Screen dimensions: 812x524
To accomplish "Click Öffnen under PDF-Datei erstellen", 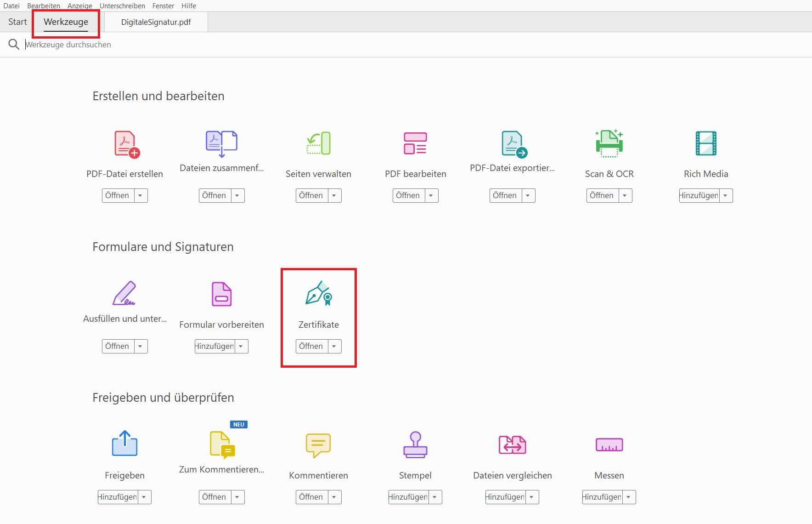I will pos(118,195).
